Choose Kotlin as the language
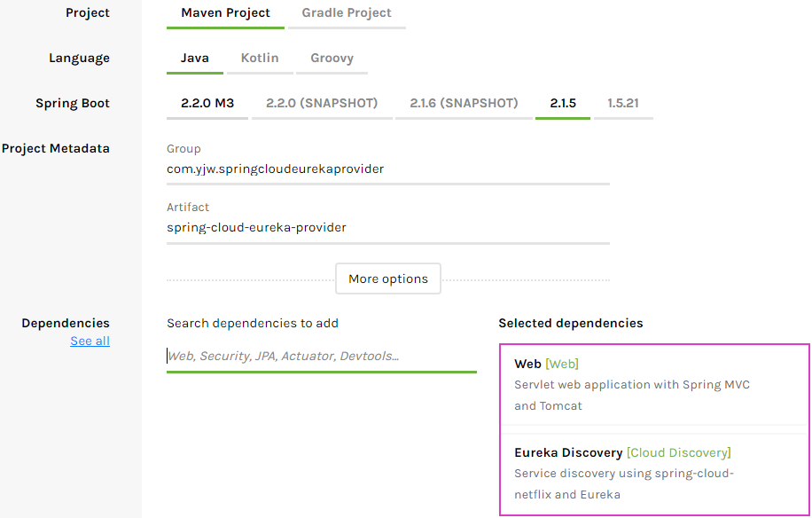The image size is (812, 518). (260, 58)
